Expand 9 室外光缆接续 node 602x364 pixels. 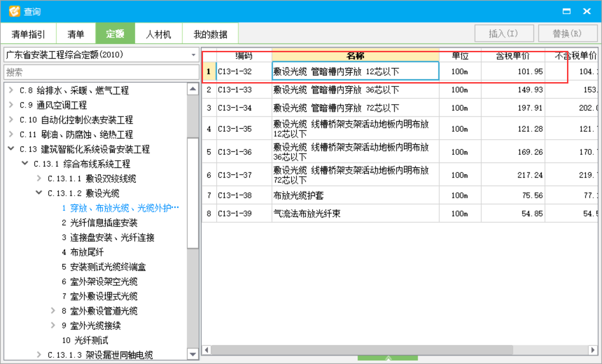(53, 326)
